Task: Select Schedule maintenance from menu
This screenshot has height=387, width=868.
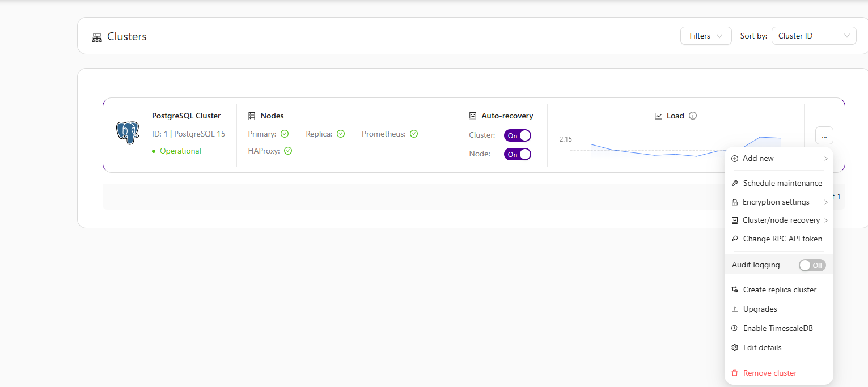Action: [782, 183]
